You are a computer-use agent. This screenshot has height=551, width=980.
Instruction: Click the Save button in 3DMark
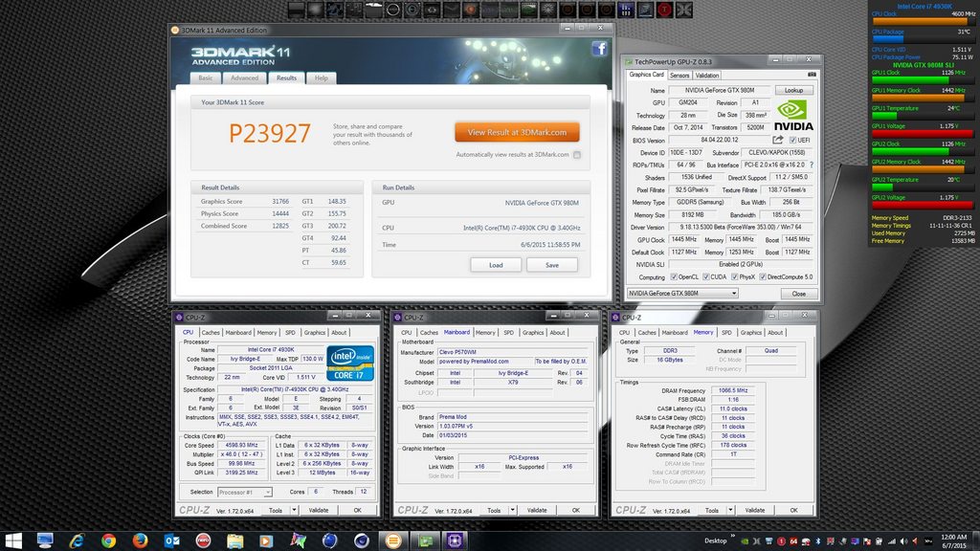coord(552,265)
